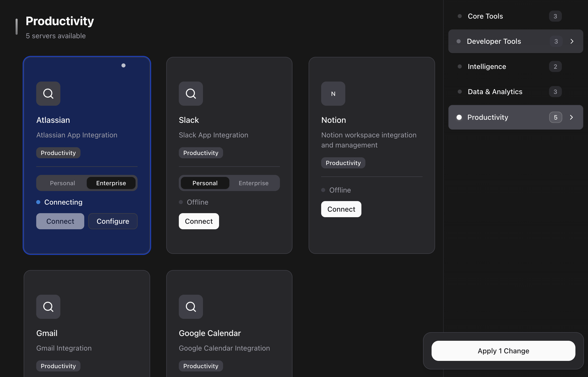Select Personal mode on Atlassian card

pyautogui.click(x=62, y=183)
